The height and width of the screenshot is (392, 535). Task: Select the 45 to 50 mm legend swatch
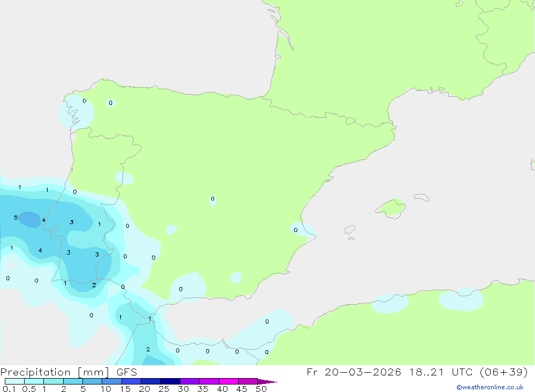(248, 381)
